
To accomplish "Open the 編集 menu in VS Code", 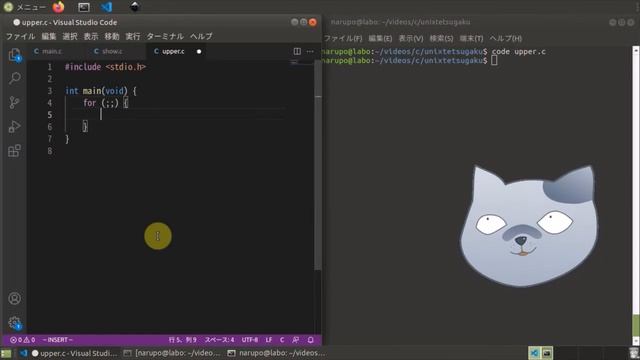I will pos(49,36).
